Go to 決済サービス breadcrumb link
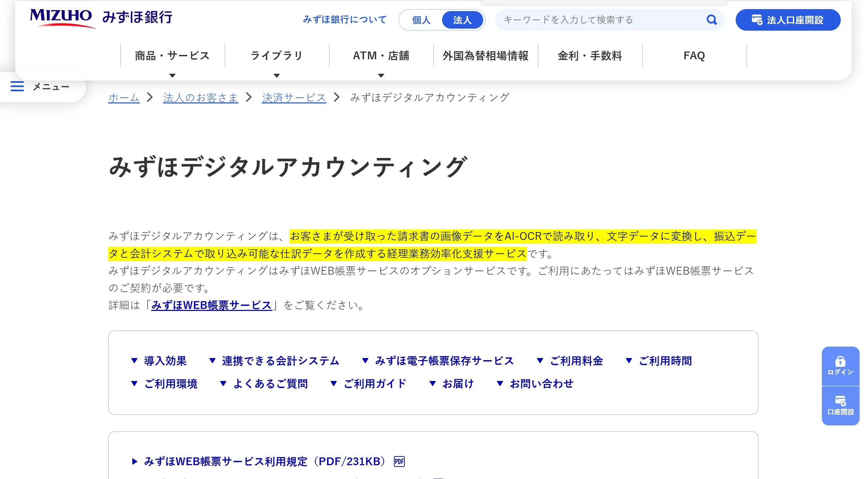Image resolution: width=868 pixels, height=479 pixels. [x=294, y=98]
